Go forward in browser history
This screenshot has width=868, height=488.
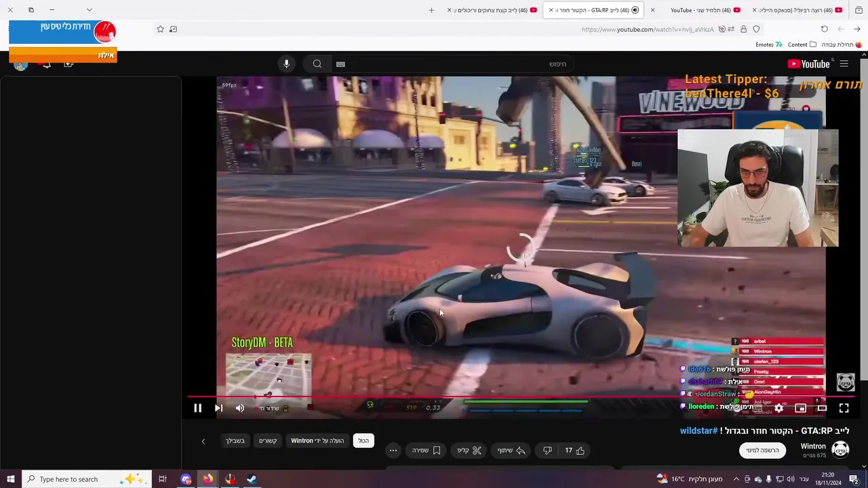pyautogui.click(x=841, y=29)
